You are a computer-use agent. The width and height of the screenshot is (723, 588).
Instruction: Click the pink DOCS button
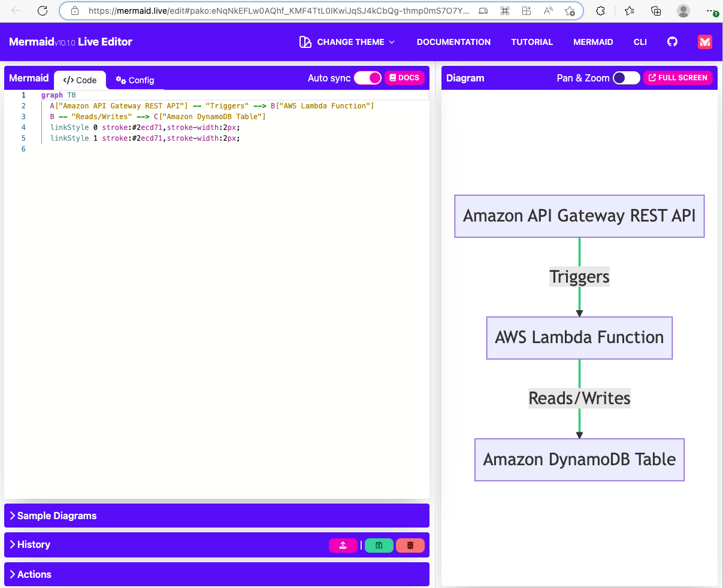click(x=404, y=78)
